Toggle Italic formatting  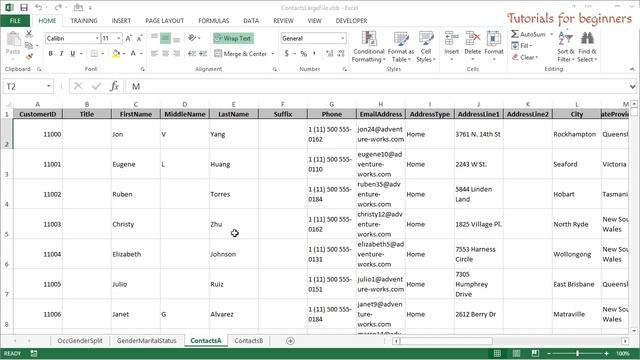(x=62, y=53)
